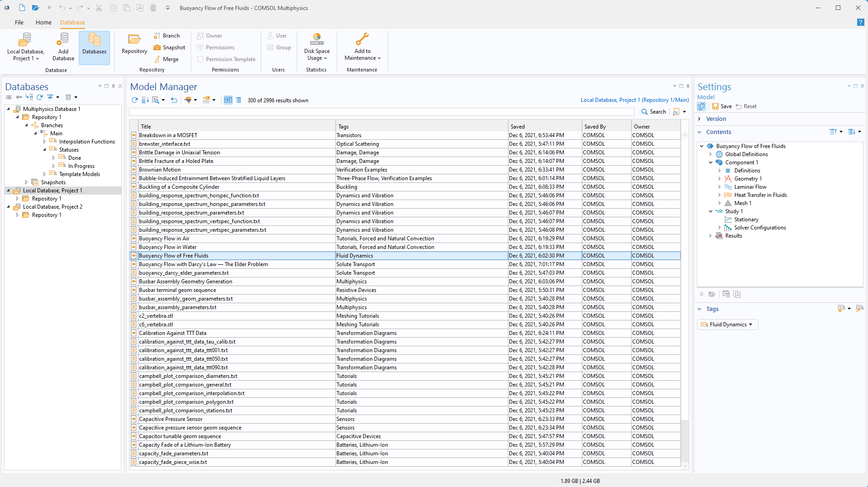Select the Buoyancy Flow in Water row
The width and height of the screenshot is (868, 487).
tap(405, 247)
